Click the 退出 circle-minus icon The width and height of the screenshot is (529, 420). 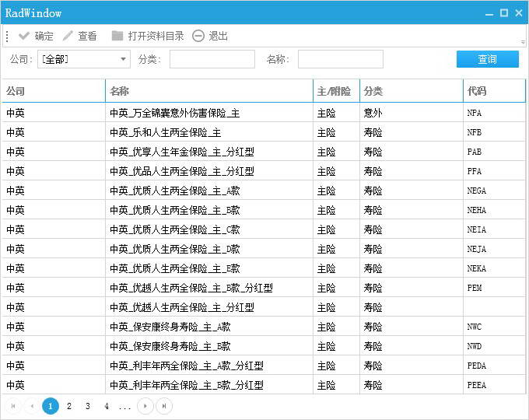(198, 36)
